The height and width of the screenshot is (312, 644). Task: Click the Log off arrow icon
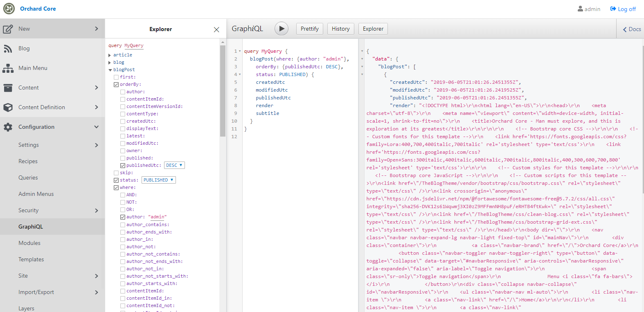pos(613,9)
